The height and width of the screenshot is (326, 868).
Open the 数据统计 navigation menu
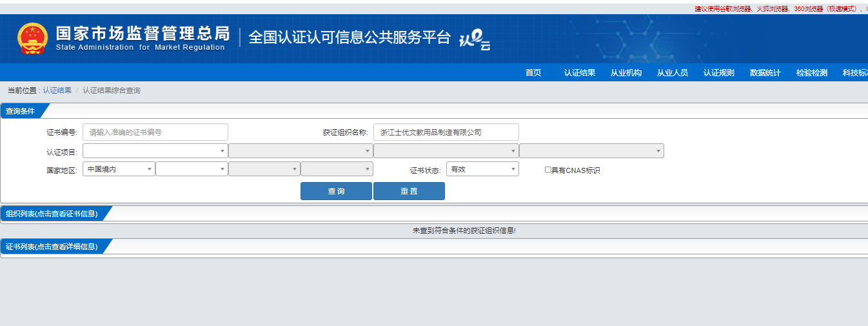765,73
